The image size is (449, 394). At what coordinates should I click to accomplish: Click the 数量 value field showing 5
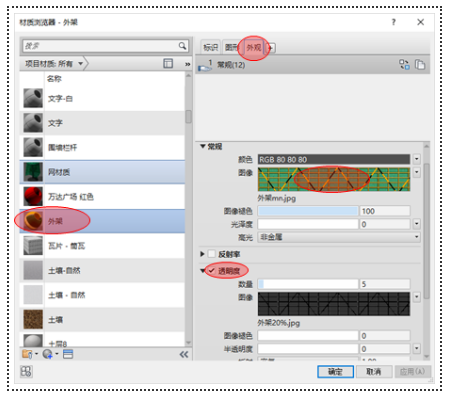pyautogui.click(x=385, y=284)
